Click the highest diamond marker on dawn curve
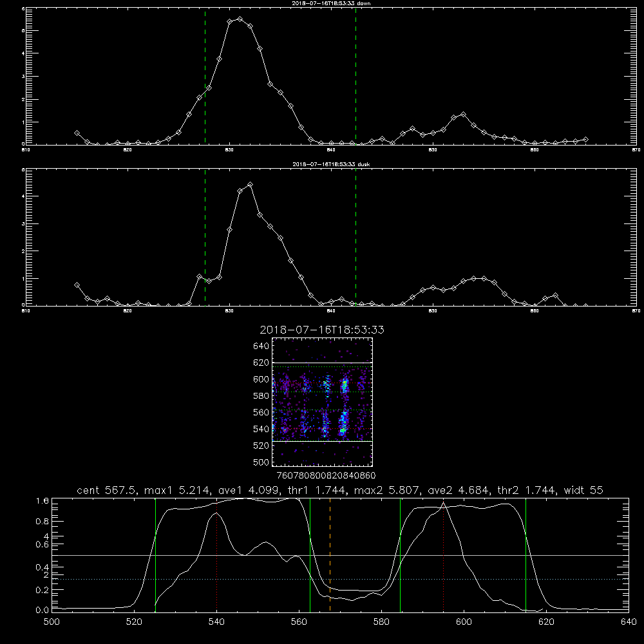Image resolution: width=644 pixels, height=644 pixels. 240,19
